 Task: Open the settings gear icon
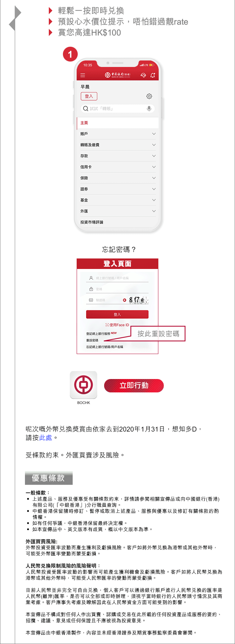149,96
